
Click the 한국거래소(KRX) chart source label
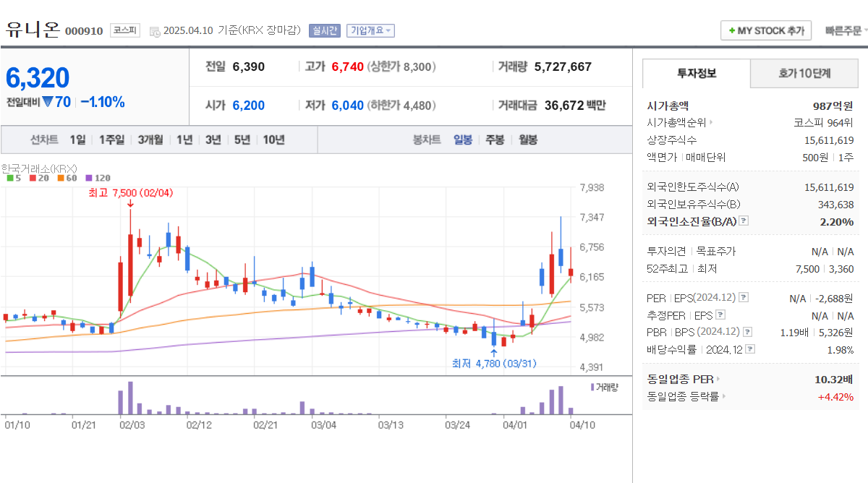click(39, 168)
